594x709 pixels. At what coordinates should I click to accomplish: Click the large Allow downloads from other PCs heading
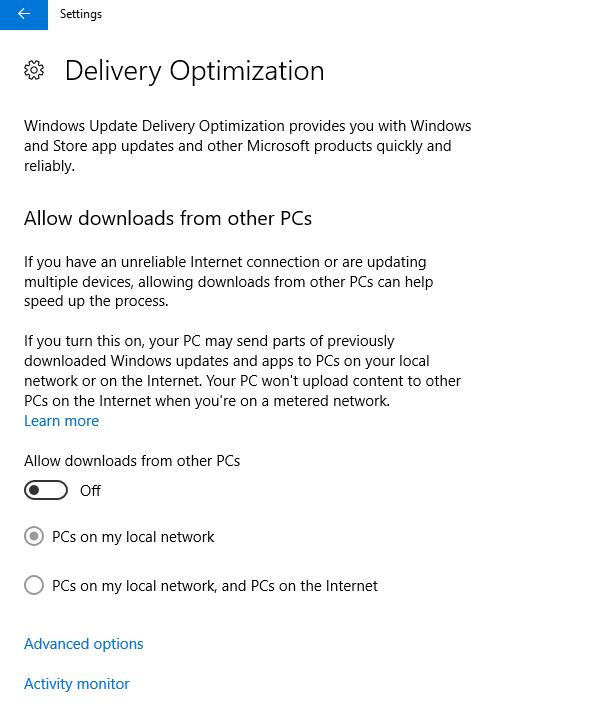click(168, 218)
